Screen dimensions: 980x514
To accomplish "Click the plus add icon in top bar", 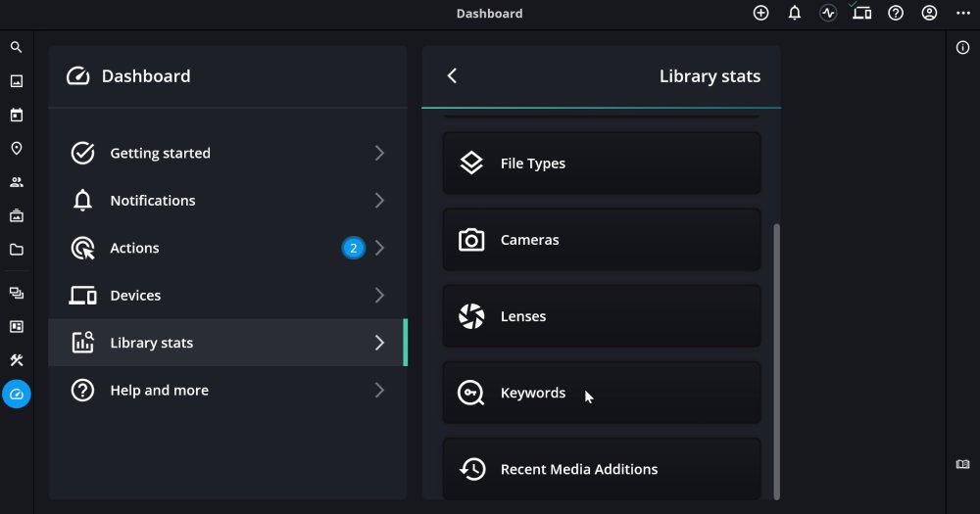I will coord(760,13).
